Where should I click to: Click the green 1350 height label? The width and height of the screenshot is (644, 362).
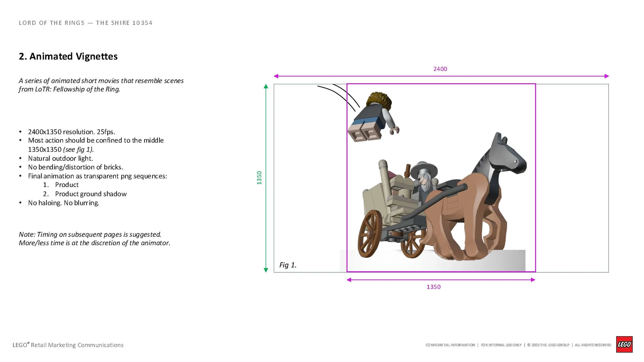[x=259, y=178]
